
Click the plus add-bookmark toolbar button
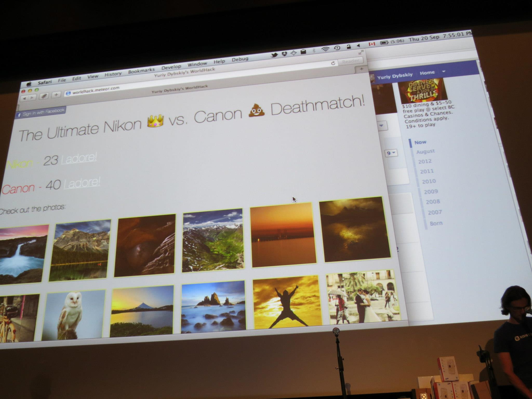[56, 95]
